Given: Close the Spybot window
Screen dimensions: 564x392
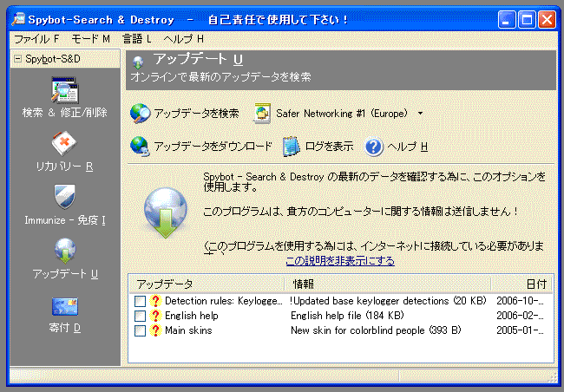Looking at the screenshot, I should [x=547, y=19].
